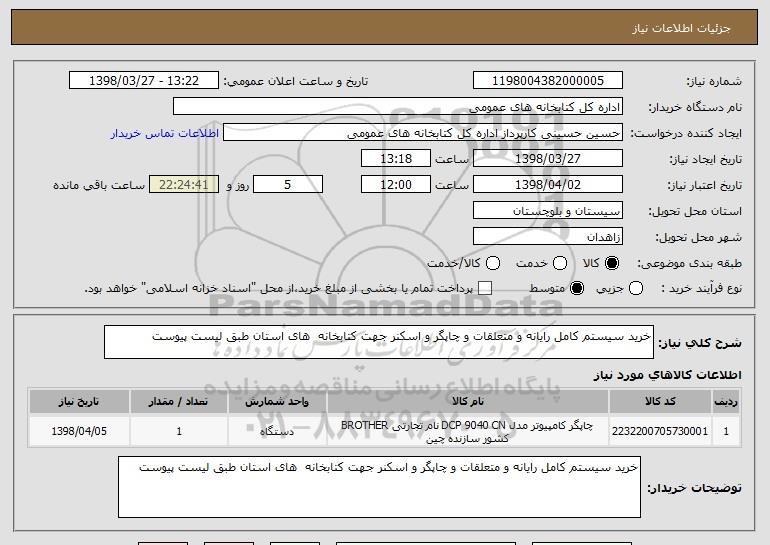Viewport: 770px width, 545px height.
Task: Click the استان محل تحویل province field
Action: pyautogui.click(x=547, y=211)
